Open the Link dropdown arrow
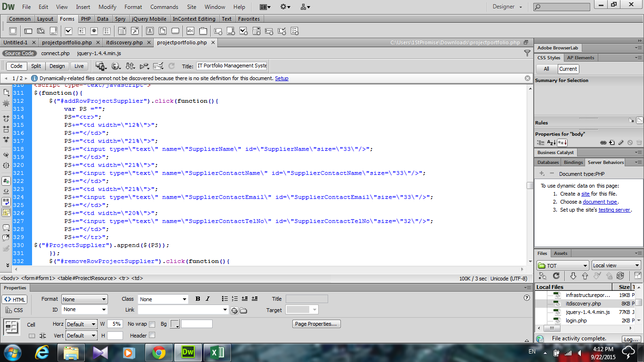644x362 pixels. click(225, 310)
